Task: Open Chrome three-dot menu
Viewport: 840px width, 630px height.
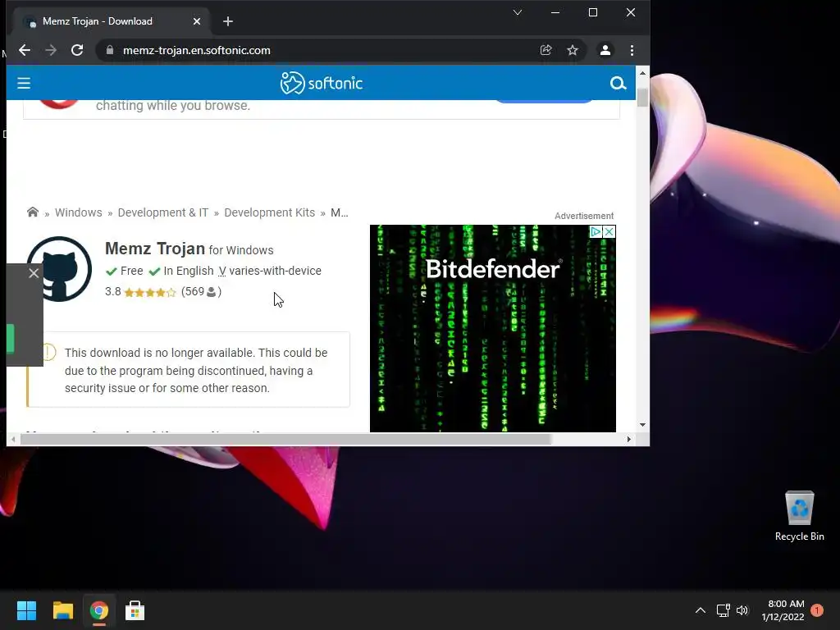Action: tap(632, 50)
